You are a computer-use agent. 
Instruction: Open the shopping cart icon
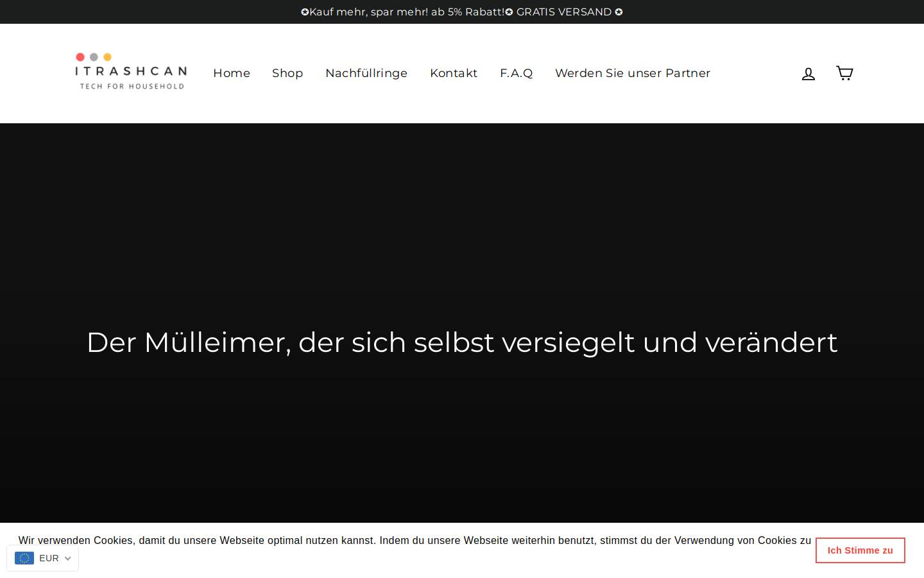click(844, 73)
